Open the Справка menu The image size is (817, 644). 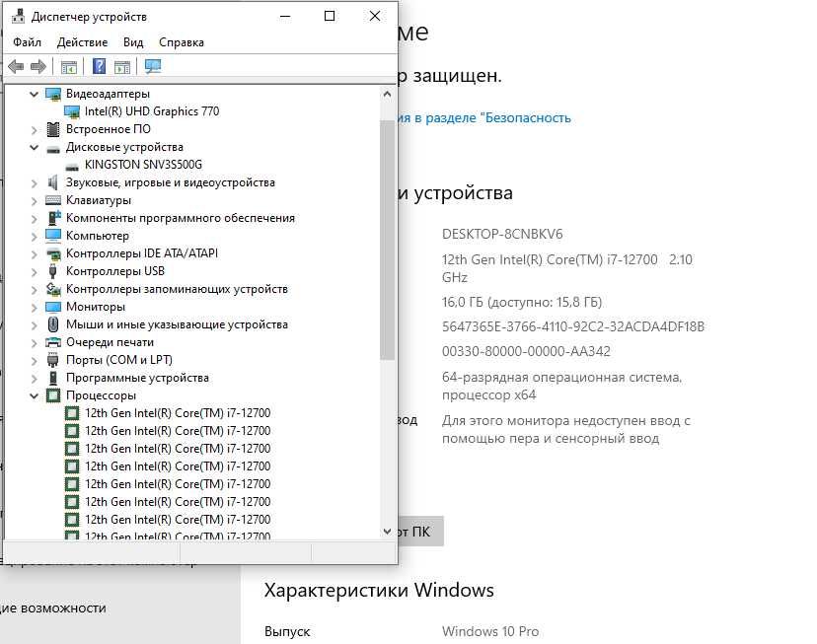tap(181, 42)
